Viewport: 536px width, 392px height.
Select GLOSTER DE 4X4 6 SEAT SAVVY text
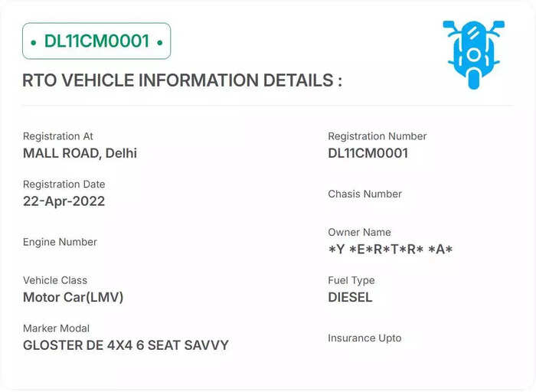pyautogui.click(x=126, y=345)
